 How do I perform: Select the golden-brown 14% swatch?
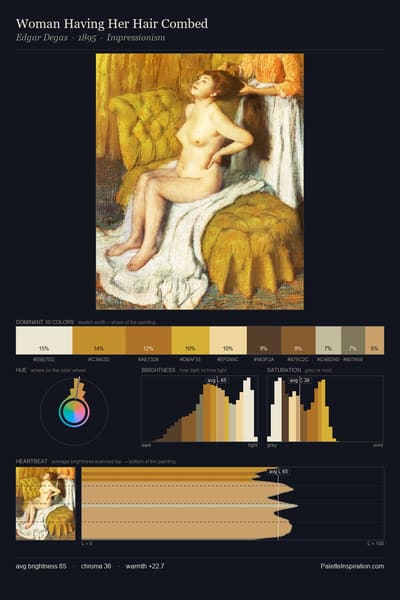coord(99,340)
